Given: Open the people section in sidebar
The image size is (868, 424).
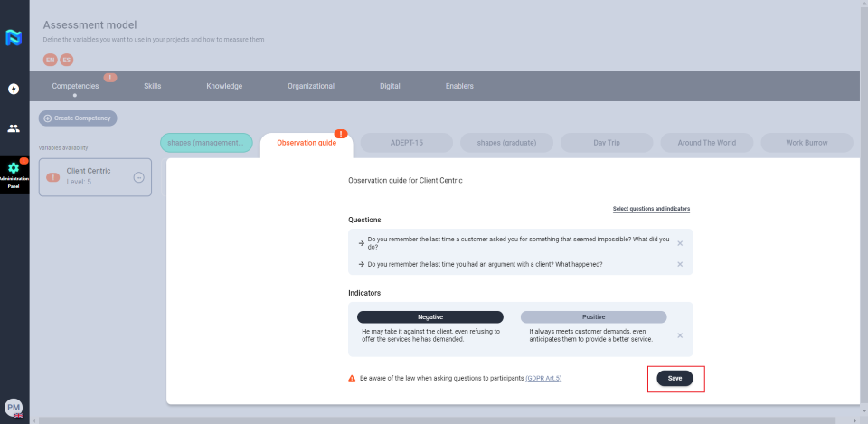Looking at the screenshot, I should (x=14, y=128).
